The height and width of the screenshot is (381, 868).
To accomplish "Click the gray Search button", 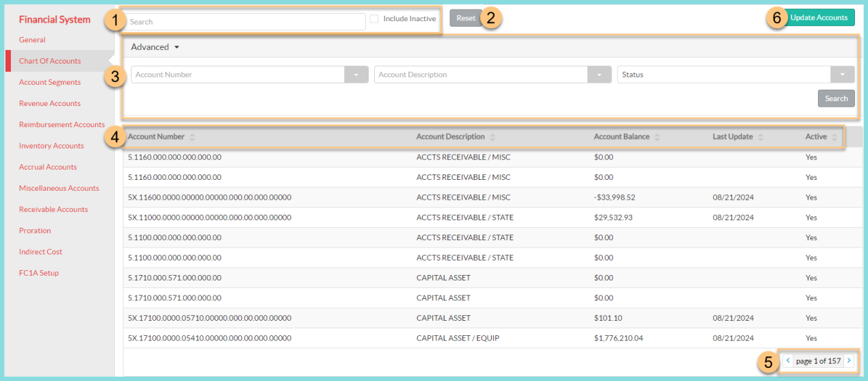I will point(836,98).
